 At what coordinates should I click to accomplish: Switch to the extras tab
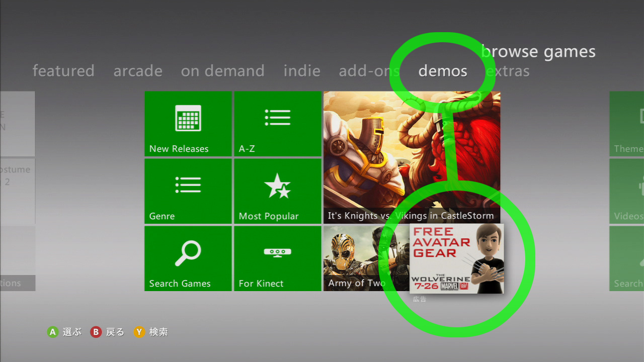pyautogui.click(x=508, y=71)
